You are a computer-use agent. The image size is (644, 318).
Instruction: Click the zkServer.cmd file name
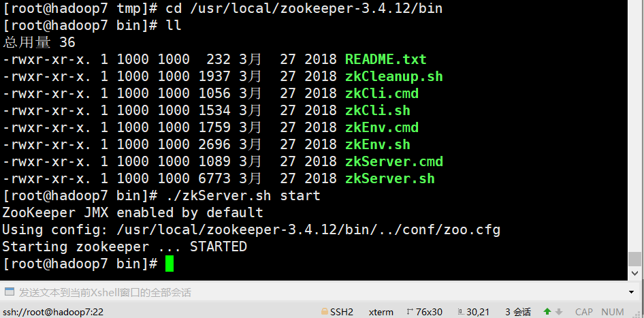point(394,162)
